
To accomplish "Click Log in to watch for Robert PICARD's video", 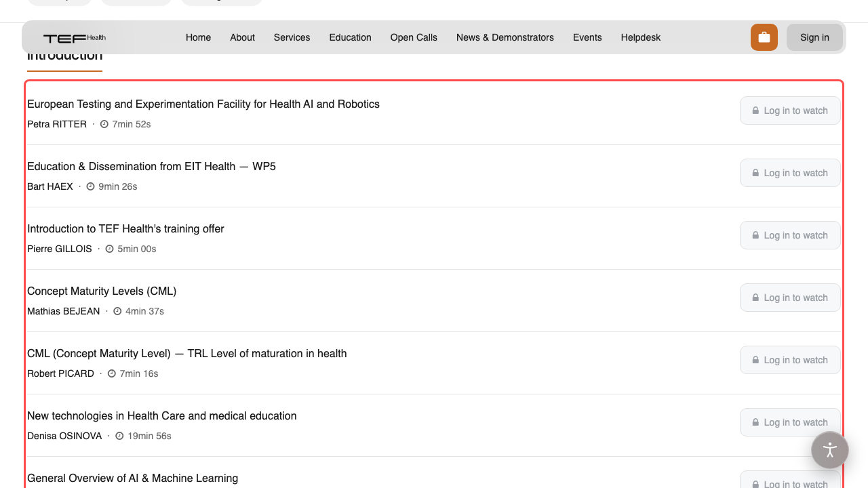I will coord(790,360).
